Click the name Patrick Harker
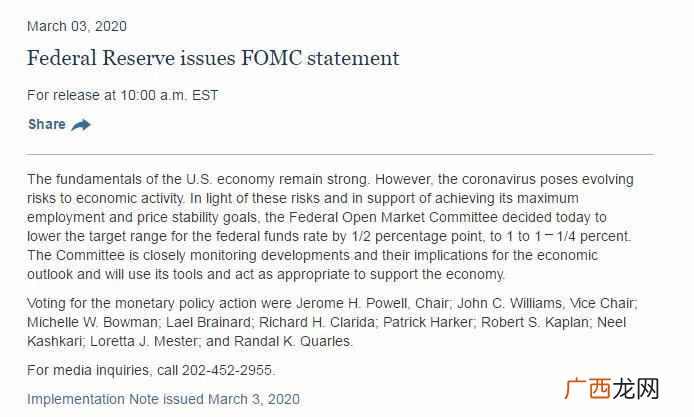This screenshot has height=417, width=694. [x=428, y=322]
